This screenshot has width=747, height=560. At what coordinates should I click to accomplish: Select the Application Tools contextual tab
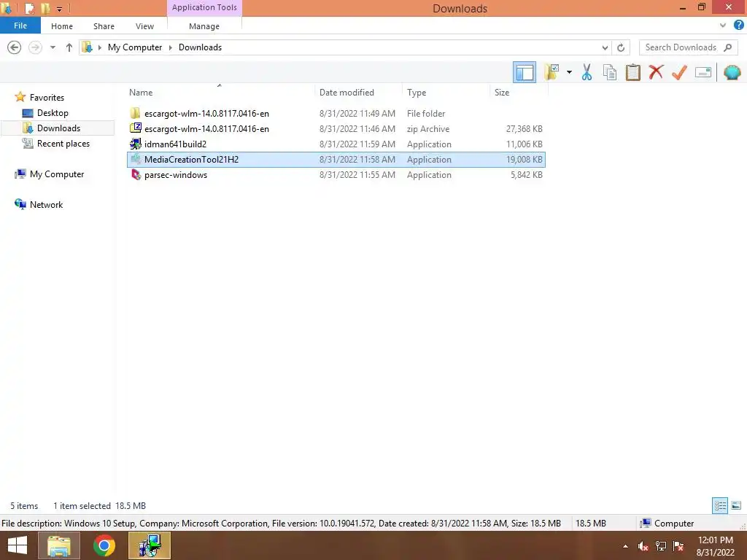pos(204,7)
